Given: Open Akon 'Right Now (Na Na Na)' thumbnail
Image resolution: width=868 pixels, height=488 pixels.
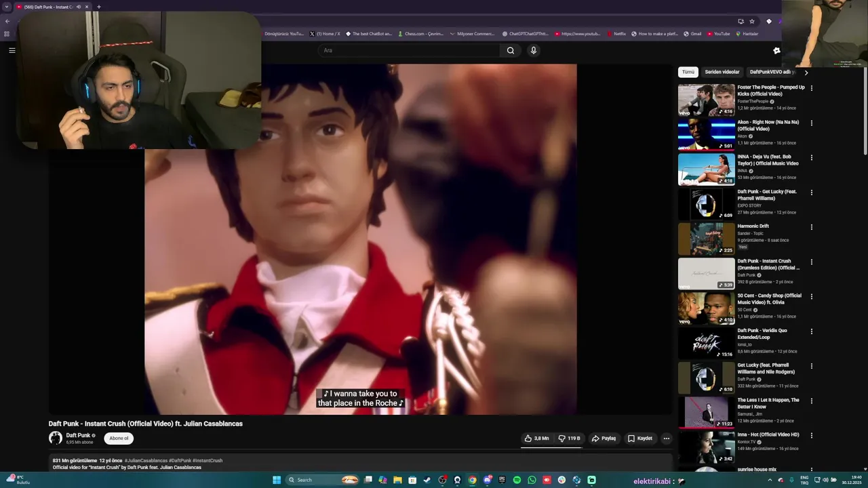Looking at the screenshot, I should point(707,134).
